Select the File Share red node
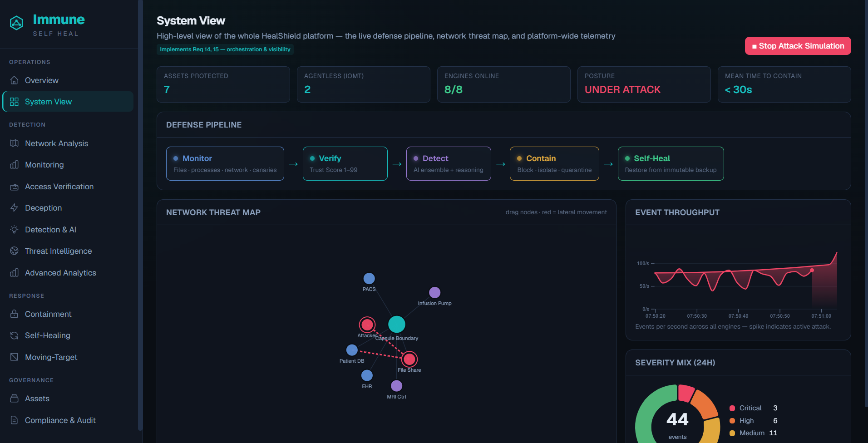 click(x=409, y=359)
